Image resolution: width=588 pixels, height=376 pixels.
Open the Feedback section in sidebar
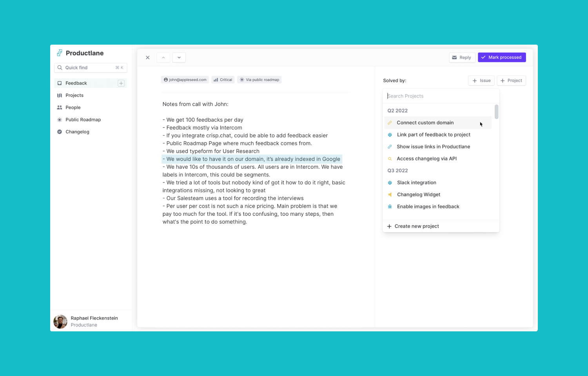91,83
